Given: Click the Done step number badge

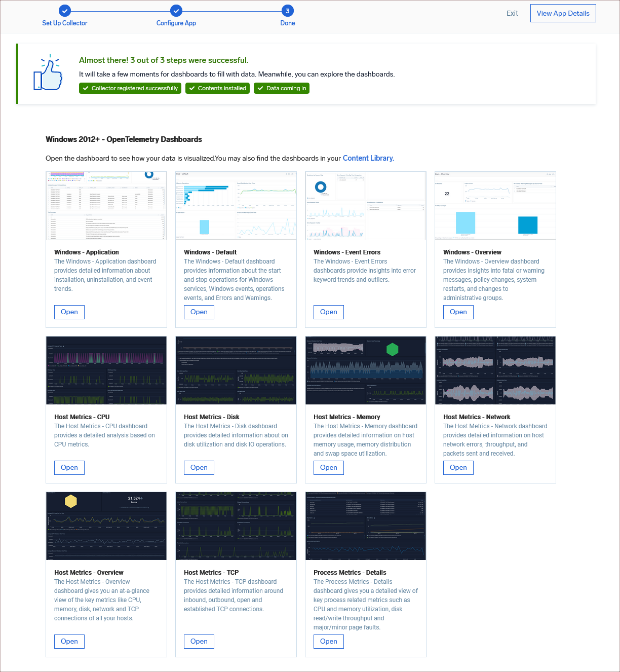Looking at the screenshot, I should pyautogui.click(x=287, y=10).
